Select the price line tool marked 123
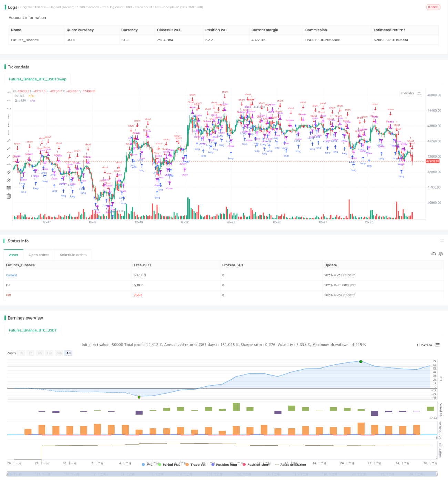 pos(9,164)
